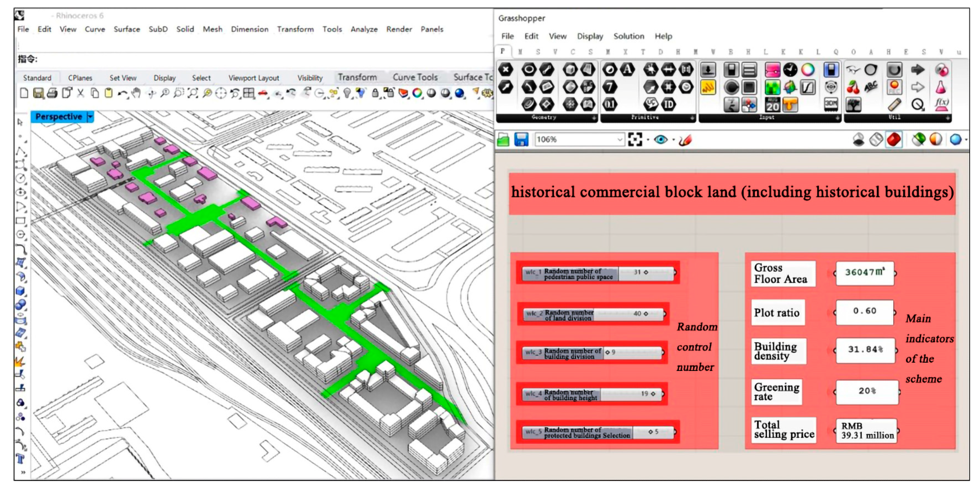Click the Pan hand tool icon
The height and width of the screenshot is (492, 980).
coord(136,93)
